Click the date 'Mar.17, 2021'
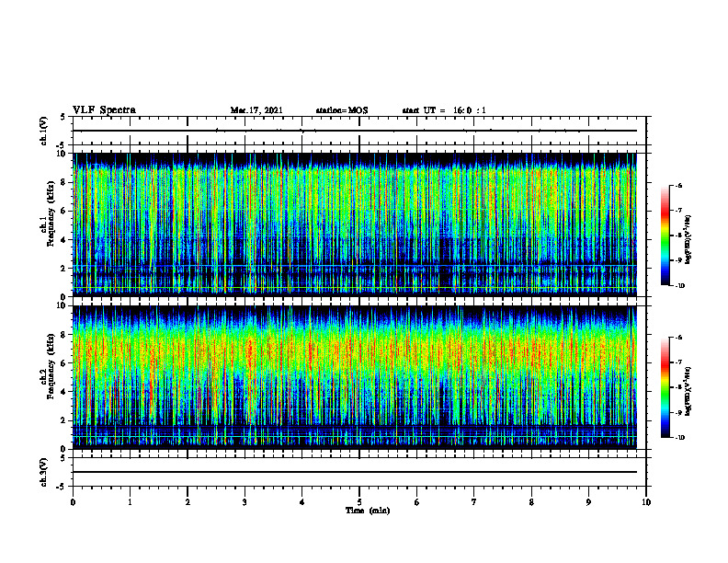728x563 pixels. click(256, 110)
